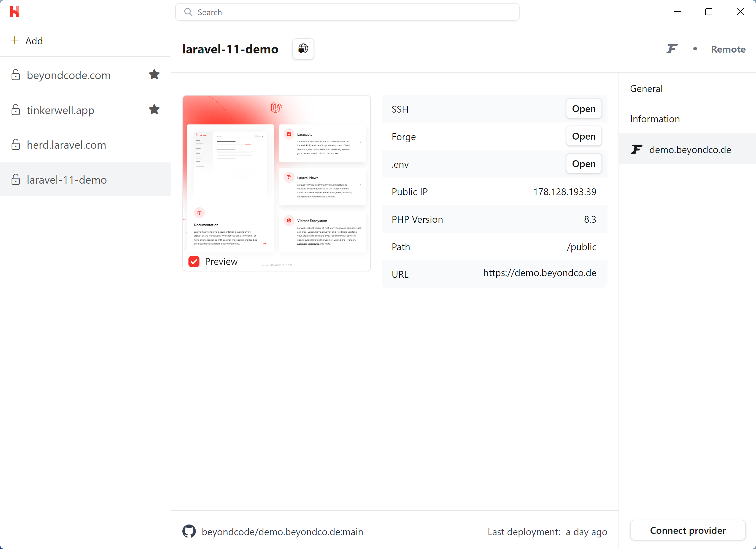
Task: Open a new site with the Add plus icon
Action: click(15, 40)
